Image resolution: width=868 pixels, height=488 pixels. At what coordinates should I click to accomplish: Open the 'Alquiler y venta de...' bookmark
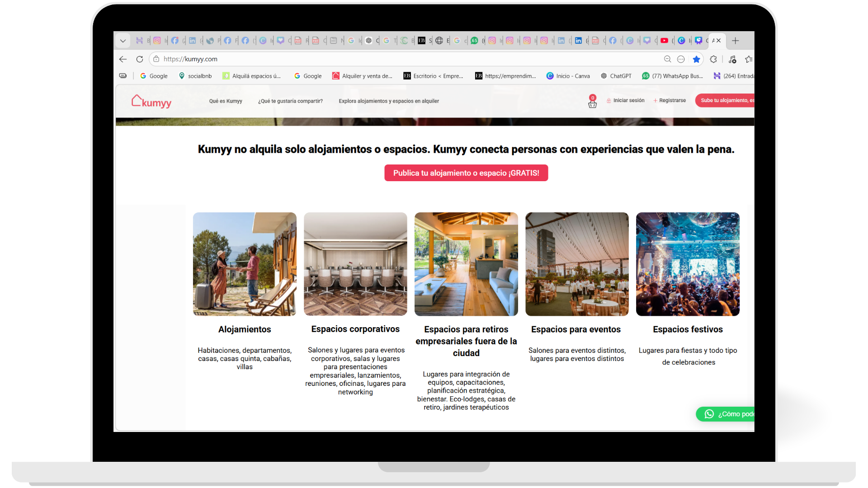pos(362,76)
